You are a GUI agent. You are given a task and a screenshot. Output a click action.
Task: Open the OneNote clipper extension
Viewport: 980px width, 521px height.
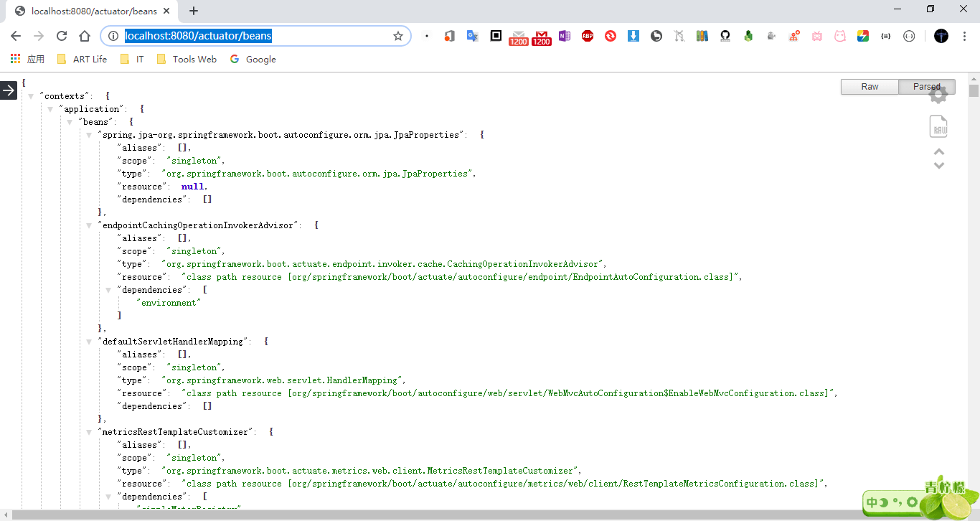565,36
